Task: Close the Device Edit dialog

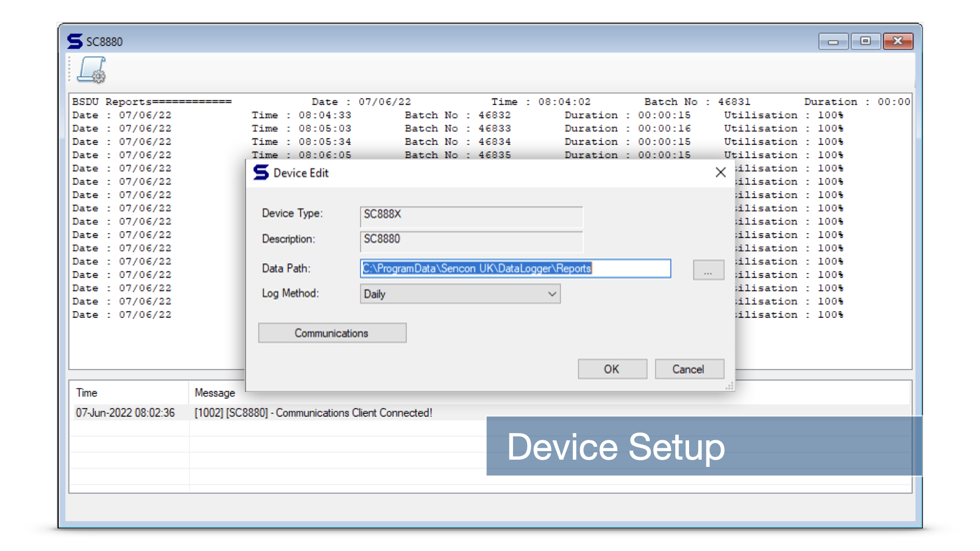Action: [x=720, y=172]
